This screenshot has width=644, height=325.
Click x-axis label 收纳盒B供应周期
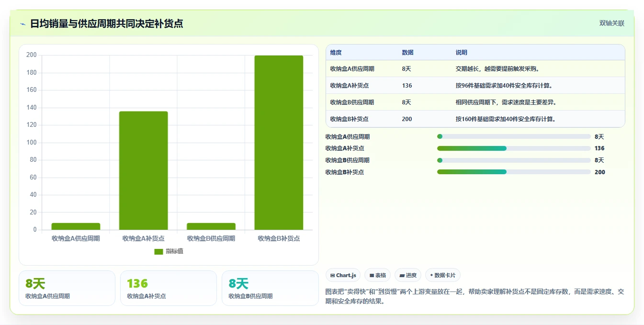[x=211, y=238]
